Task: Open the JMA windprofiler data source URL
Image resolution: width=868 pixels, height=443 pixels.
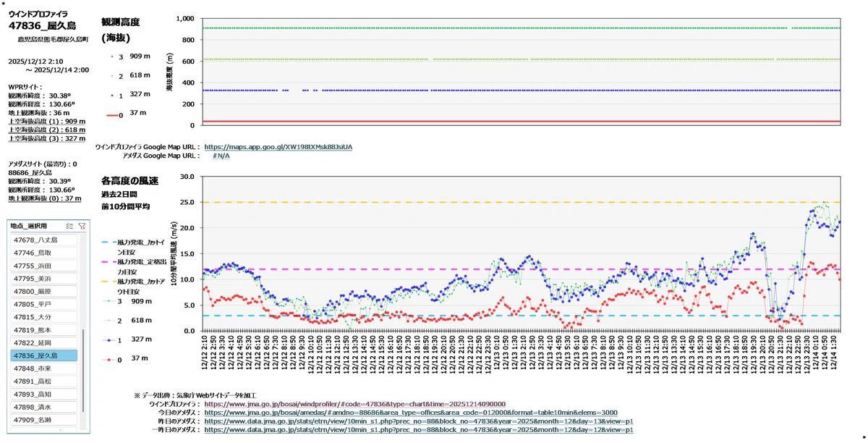Action: (354, 404)
